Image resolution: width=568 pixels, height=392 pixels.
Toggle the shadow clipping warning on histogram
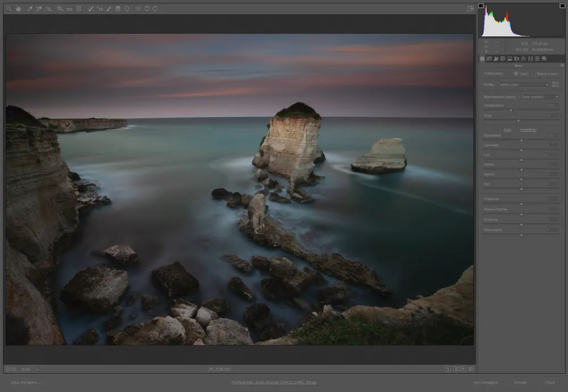[481, 5]
